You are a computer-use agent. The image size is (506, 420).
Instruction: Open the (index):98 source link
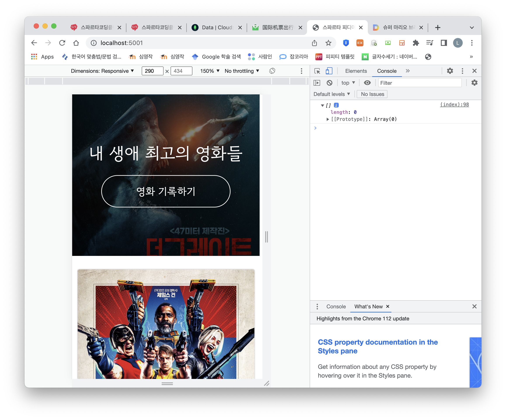pos(454,104)
